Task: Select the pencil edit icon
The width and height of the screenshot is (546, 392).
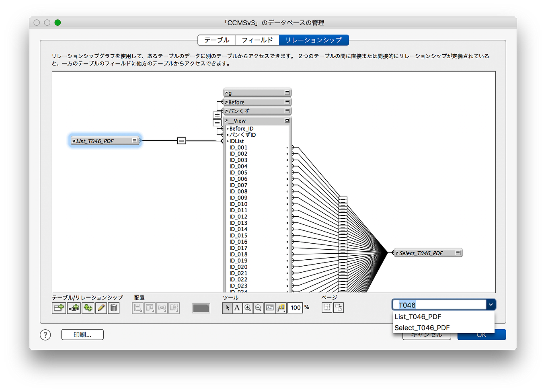Action: coord(101,308)
